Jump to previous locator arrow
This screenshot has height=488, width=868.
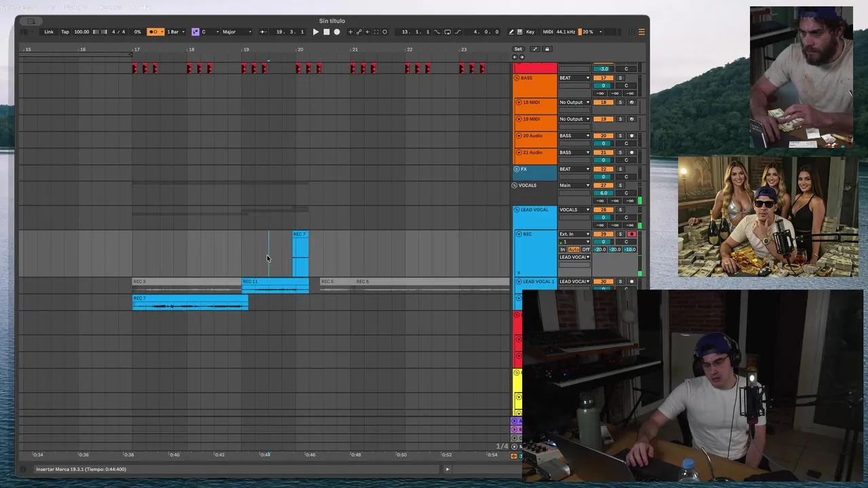coord(515,57)
